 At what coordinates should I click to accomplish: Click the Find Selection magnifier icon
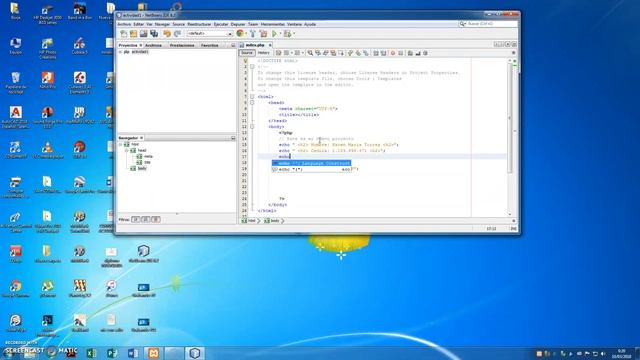click(310, 53)
